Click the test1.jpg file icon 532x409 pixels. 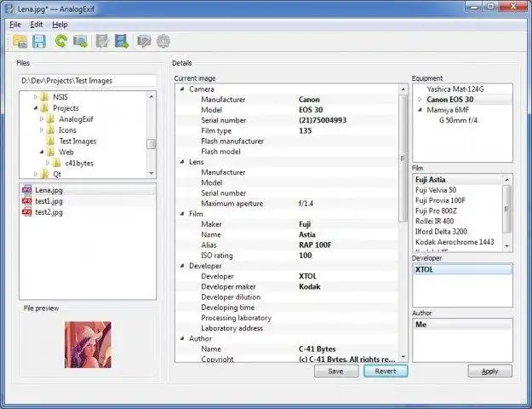click(x=26, y=201)
